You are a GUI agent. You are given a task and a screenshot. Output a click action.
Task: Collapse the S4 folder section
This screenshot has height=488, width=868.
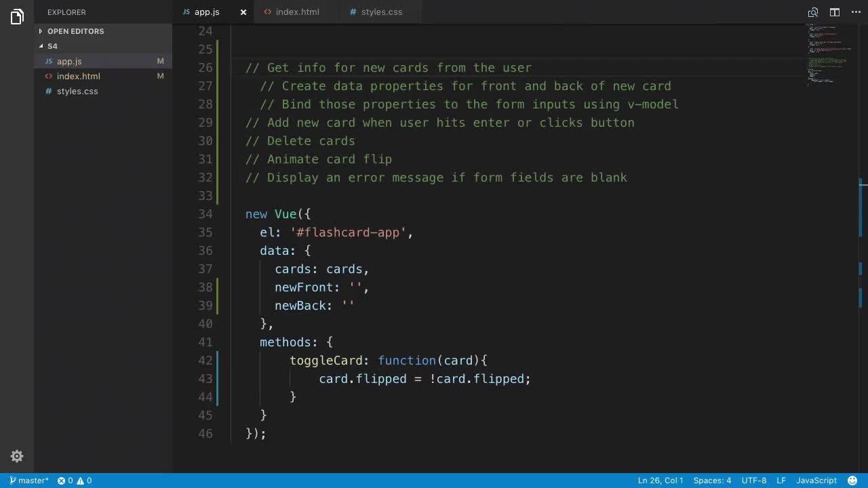[x=52, y=46]
